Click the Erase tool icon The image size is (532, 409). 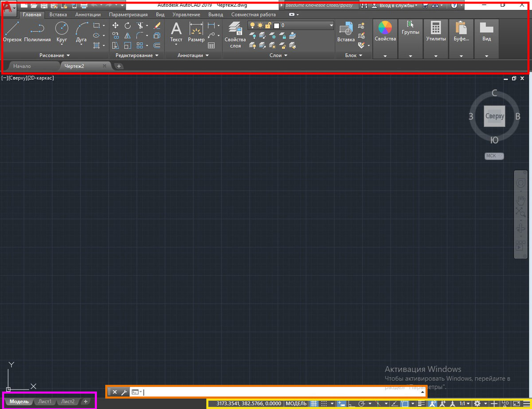click(x=157, y=26)
